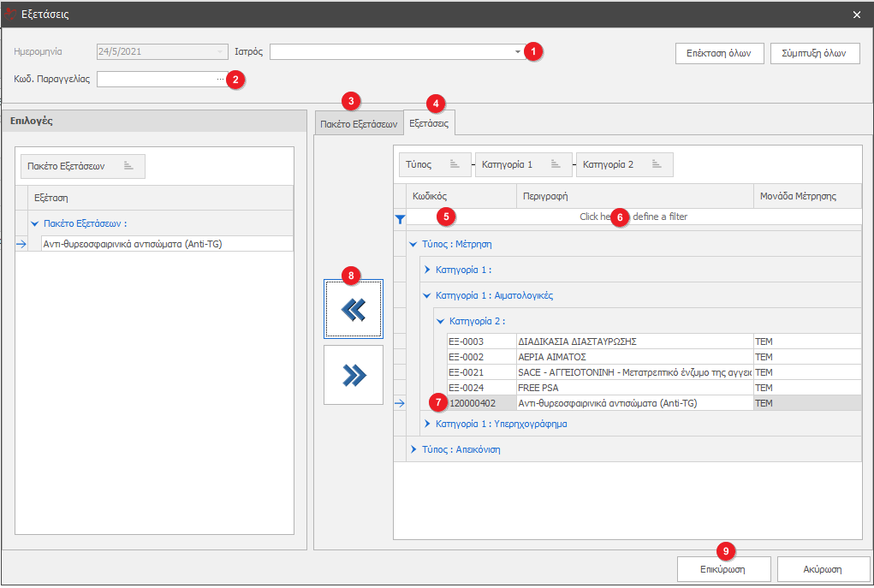Click the blue filter funnel icon

pos(400,219)
